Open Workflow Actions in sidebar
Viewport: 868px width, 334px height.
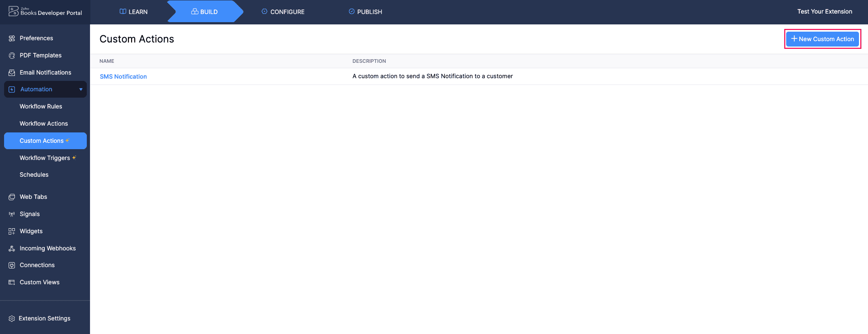43,124
